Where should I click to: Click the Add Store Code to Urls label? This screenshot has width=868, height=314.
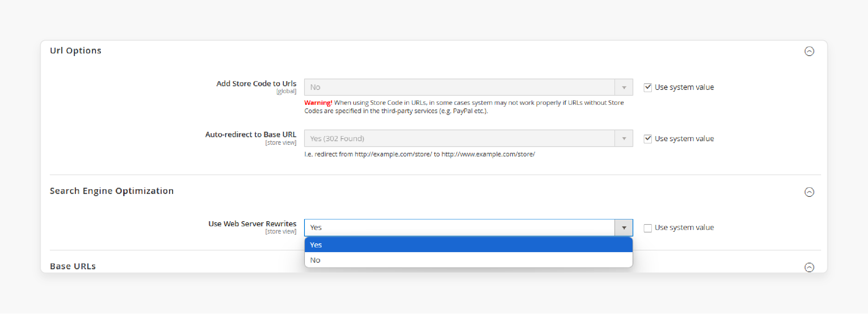[256, 84]
